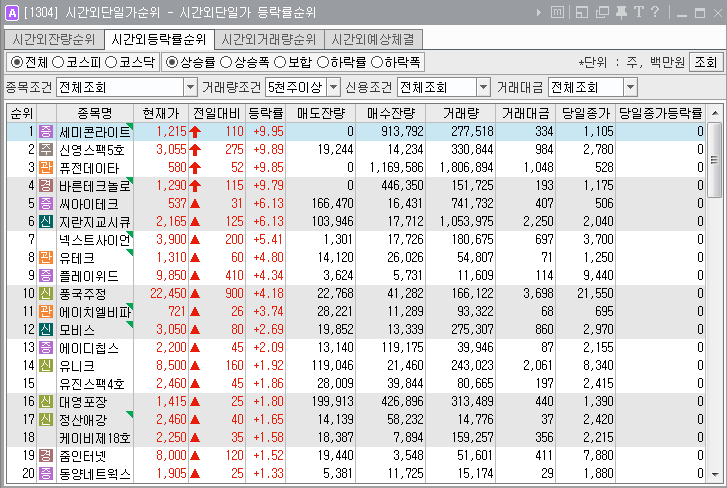Click the table scrollbar up arrow
Viewport: 727px width, 488px height.
tap(715, 113)
